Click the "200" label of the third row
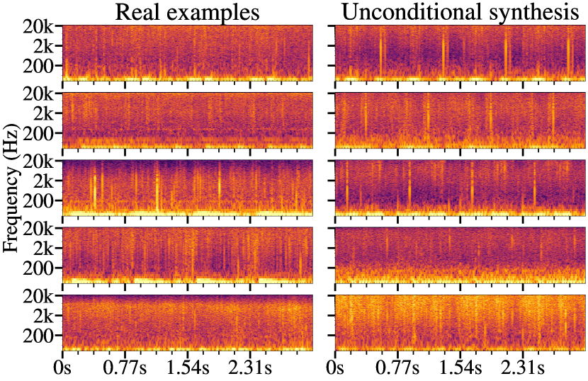The width and height of the screenshot is (588, 381). click(x=39, y=201)
